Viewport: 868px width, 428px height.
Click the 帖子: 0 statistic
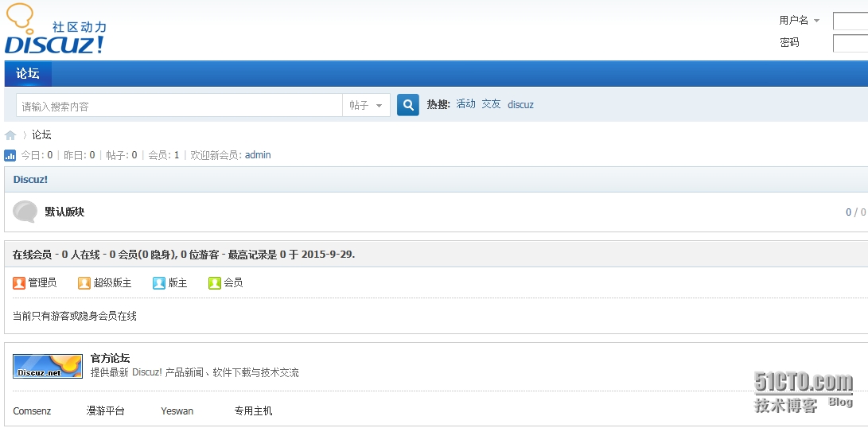pos(121,155)
